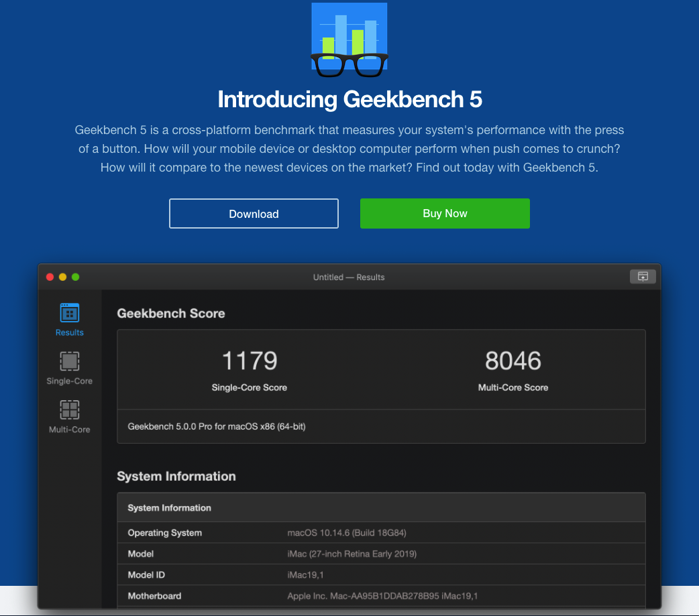Click the System Information section heading
699x616 pixels.
click(176, 476)
